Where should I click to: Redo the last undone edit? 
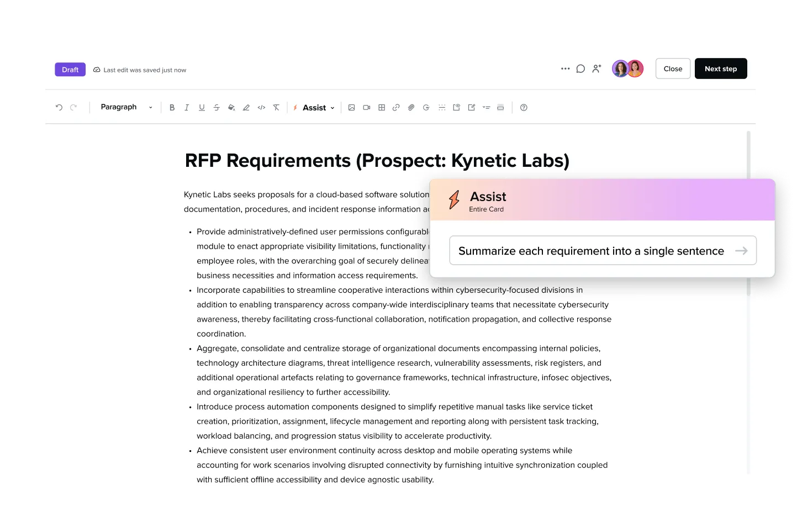click(73, 108)
